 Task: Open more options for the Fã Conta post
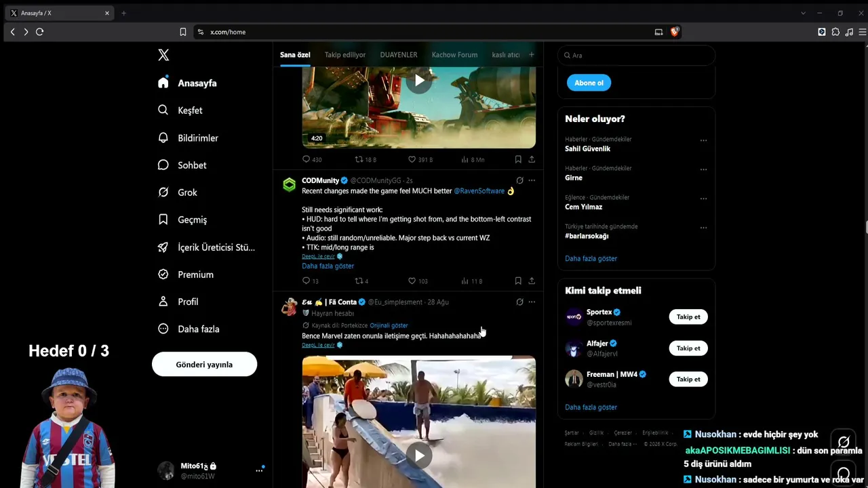click(532, 302)
